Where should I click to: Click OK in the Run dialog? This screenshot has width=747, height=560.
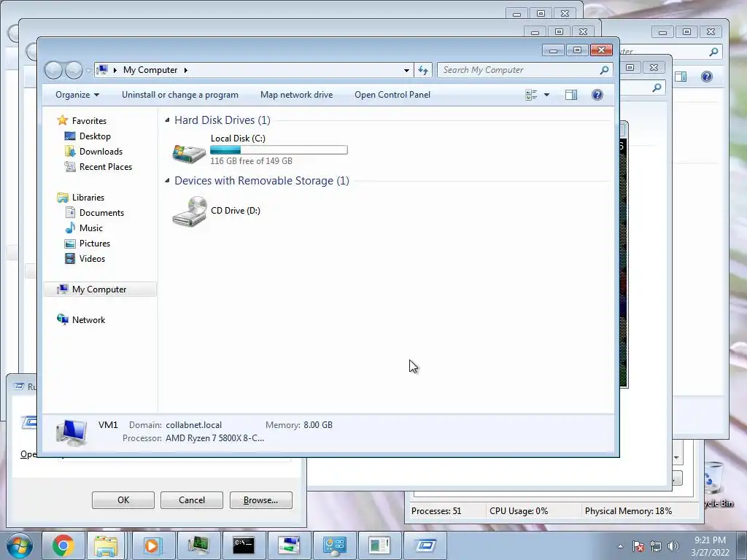point(123,500)
